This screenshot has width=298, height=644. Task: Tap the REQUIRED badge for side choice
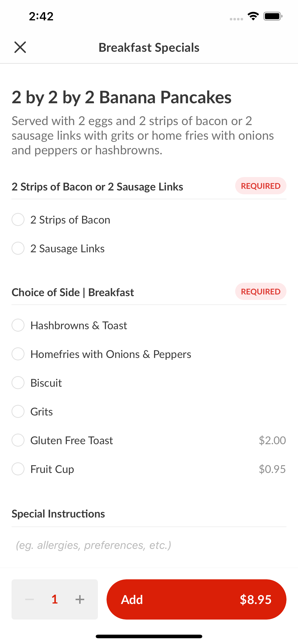tap(261, 292)
